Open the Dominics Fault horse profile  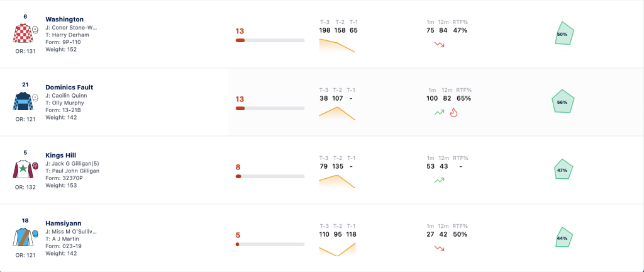point(69,87)
